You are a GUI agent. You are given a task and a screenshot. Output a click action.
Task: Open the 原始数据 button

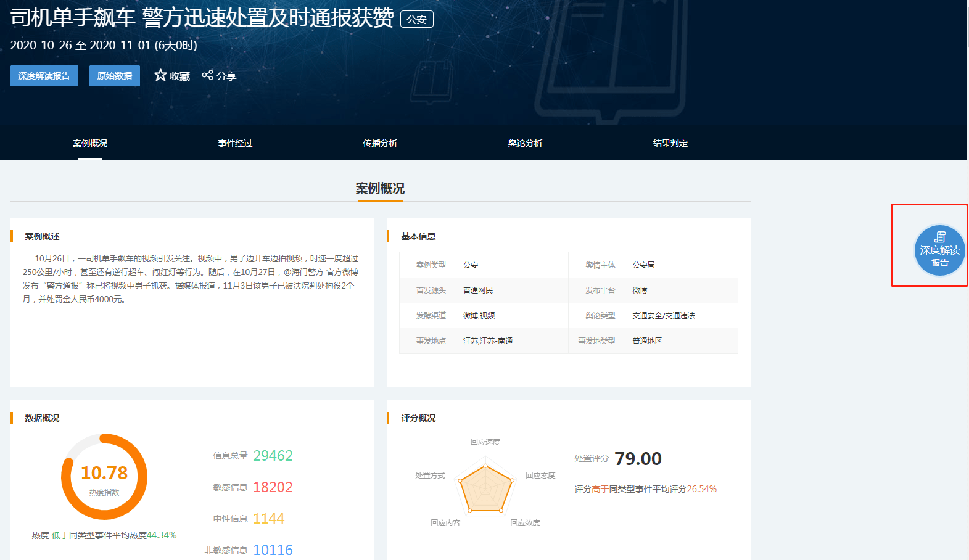coord(115,76)
